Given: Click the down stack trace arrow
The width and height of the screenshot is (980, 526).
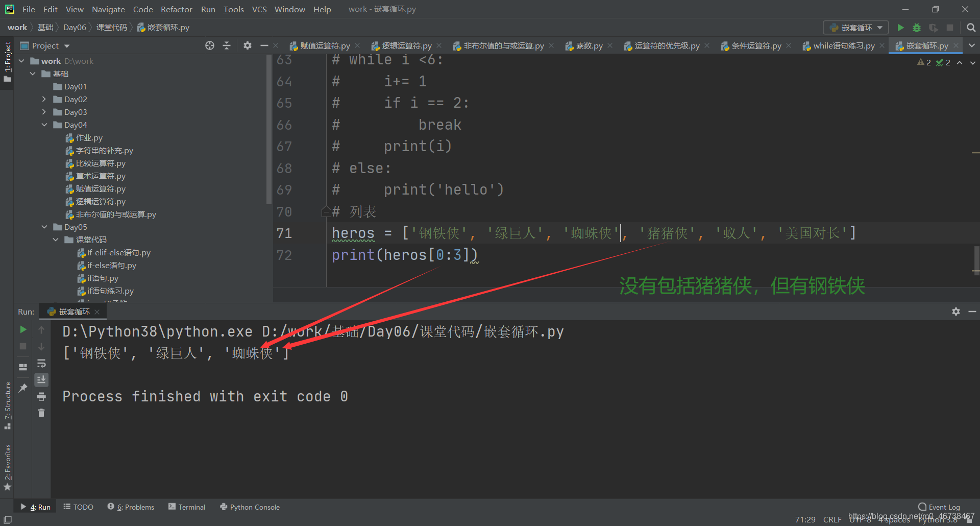Looking at the screenshot, I should point(41,346).
